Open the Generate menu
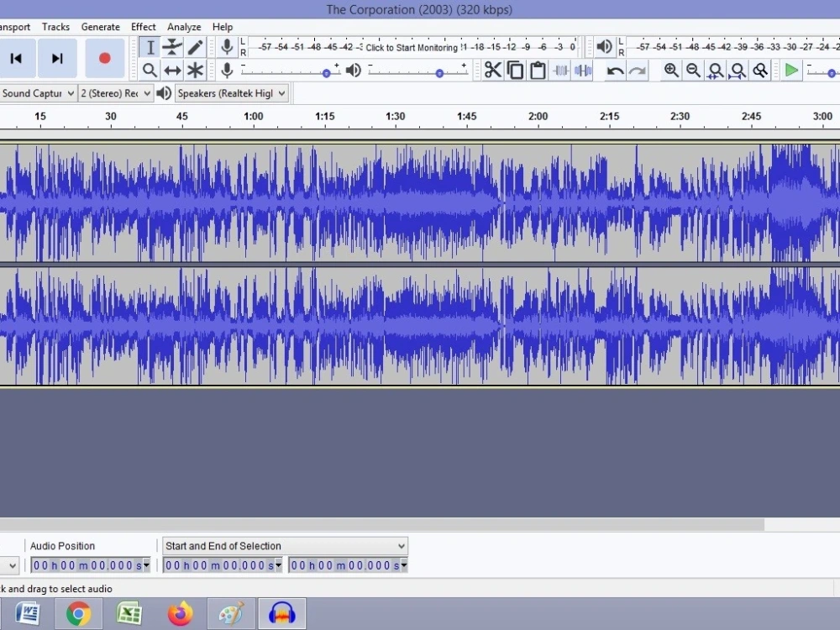Viewport: 840px width, 630px height. 100,27
